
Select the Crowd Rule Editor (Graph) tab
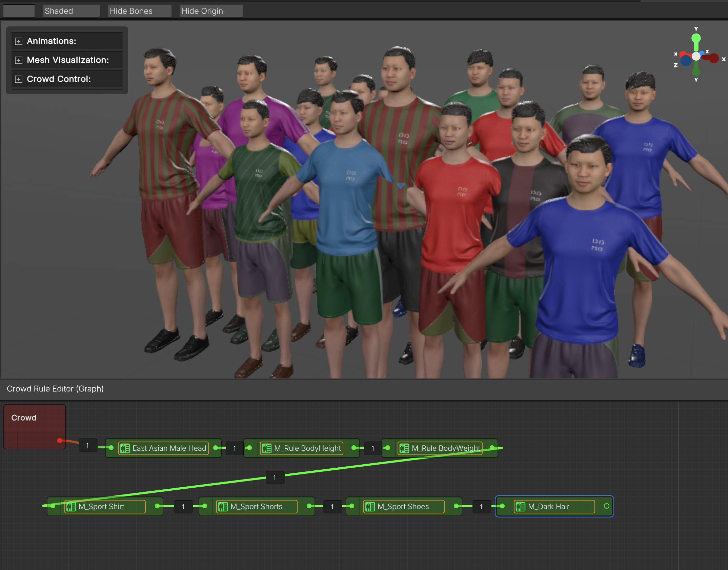55,389
